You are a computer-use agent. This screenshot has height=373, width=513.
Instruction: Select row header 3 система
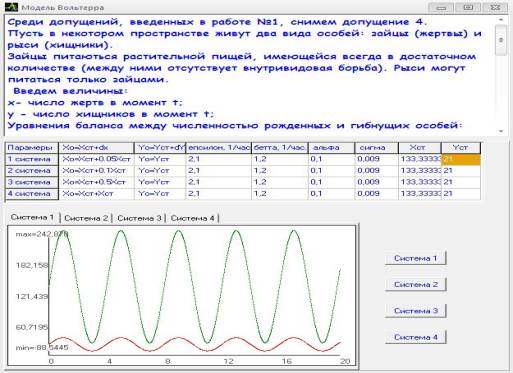click(32, 182)
